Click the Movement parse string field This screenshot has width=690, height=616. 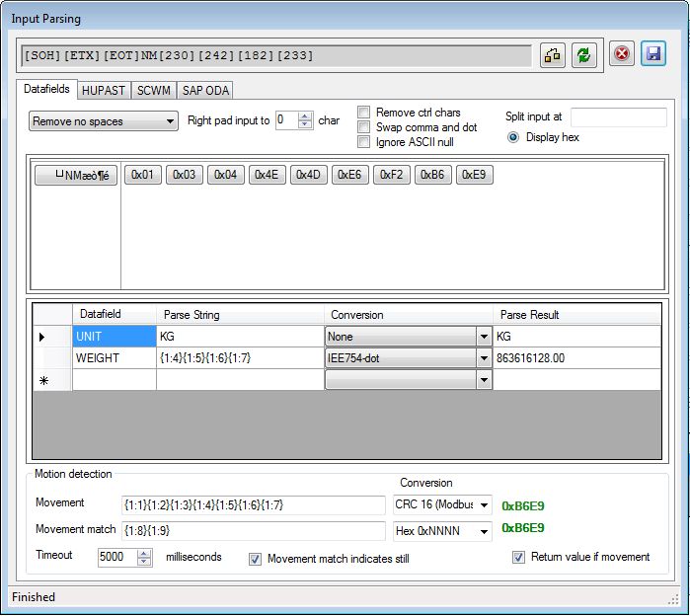pos(254,505)
